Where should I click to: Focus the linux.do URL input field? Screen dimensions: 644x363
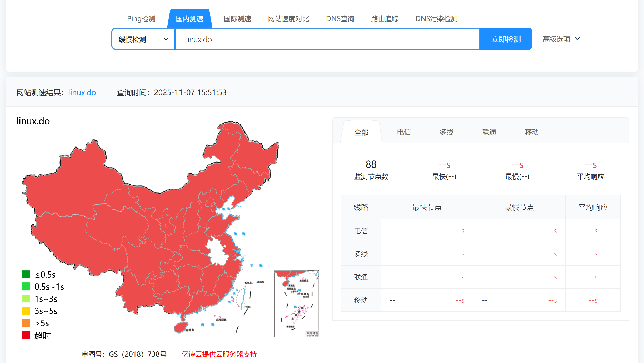point(326,39)
